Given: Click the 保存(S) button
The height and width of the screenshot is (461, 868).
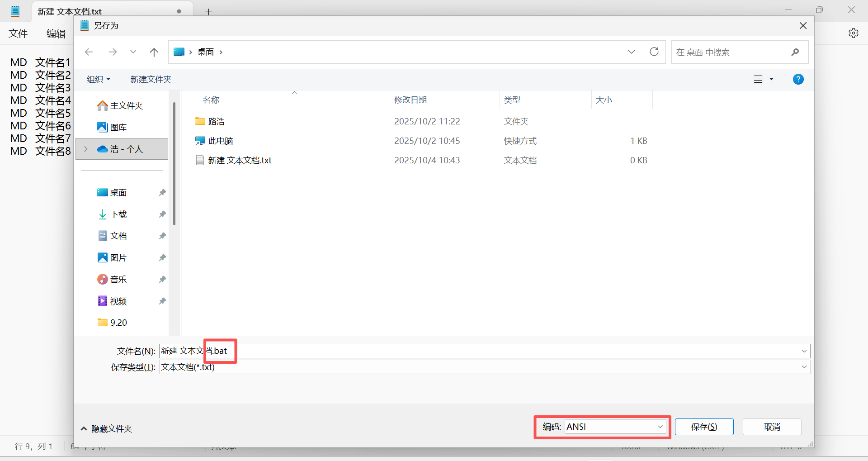Looking at the screenshot, I should pos(704,427).
